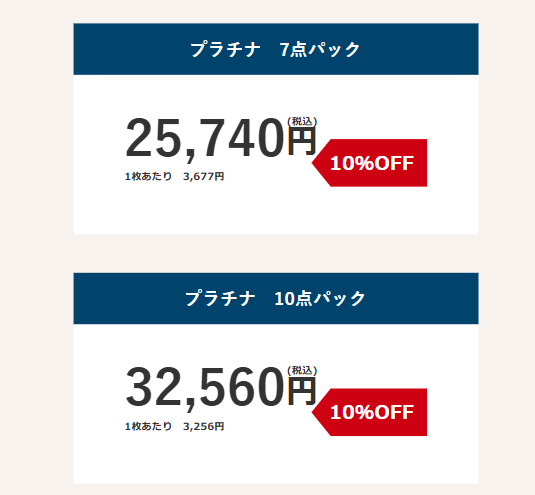Select the 32,560円 price text
This screenshot has height=495, width=535.
click(221, 387)
